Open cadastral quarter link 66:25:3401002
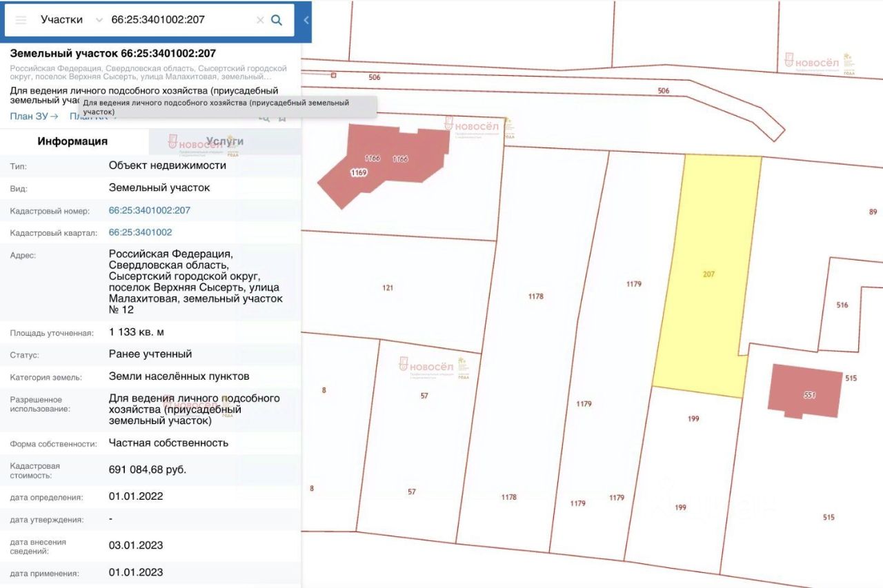The width and height of the screenshot is (883, 588). click(141, 232)
